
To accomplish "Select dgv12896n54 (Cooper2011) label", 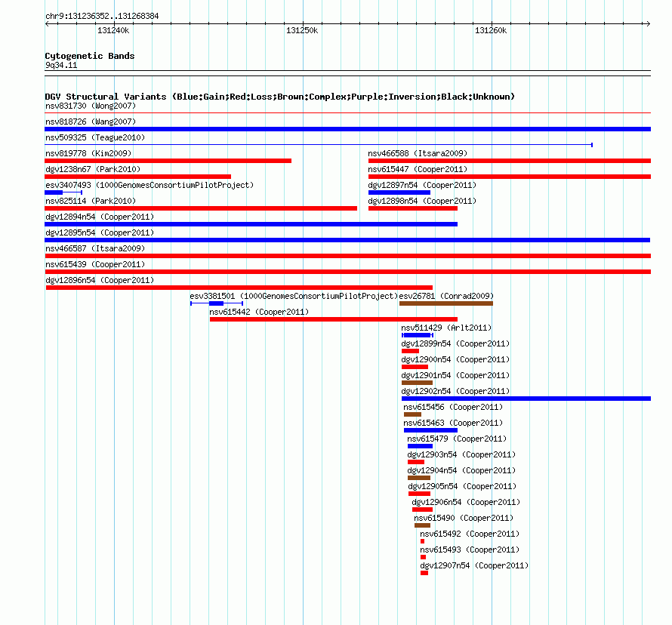I will point(100,280).
